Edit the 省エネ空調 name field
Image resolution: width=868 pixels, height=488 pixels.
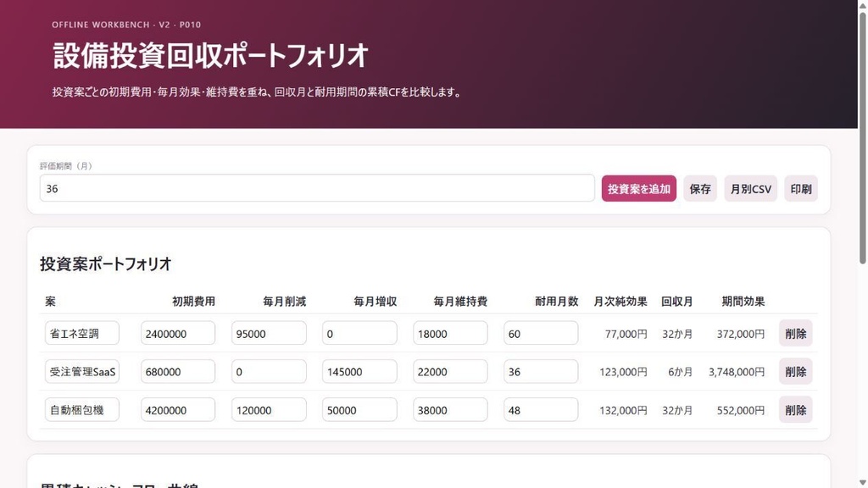82,334
